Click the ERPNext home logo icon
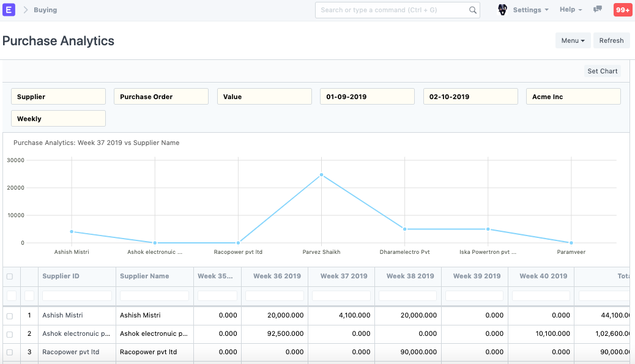 coord(9,10)
